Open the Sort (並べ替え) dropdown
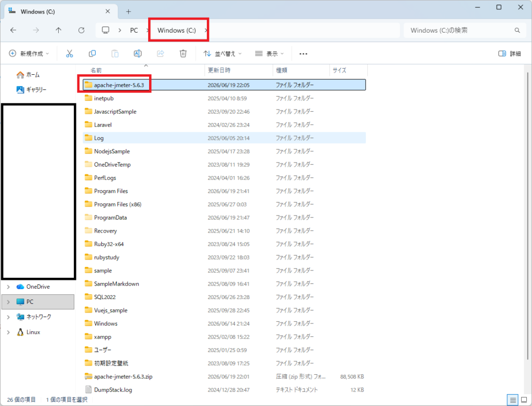 (222, 53)
